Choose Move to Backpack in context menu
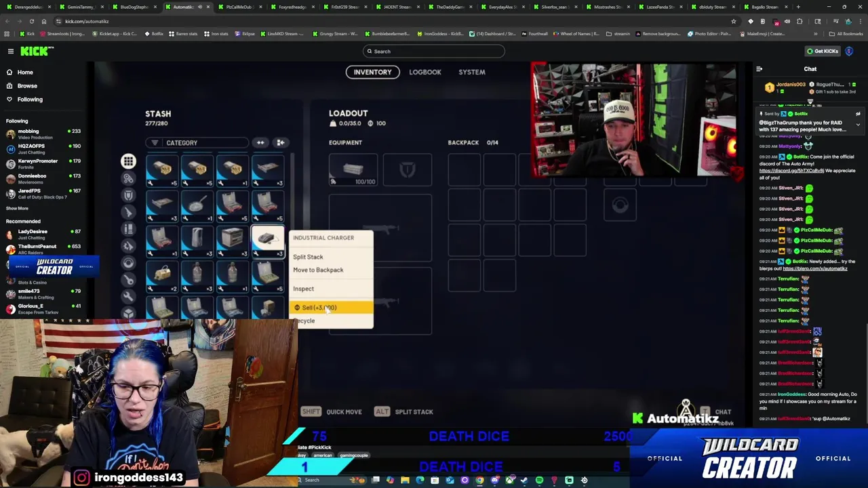This screenshot has height=488, width=868. (318, 270)
